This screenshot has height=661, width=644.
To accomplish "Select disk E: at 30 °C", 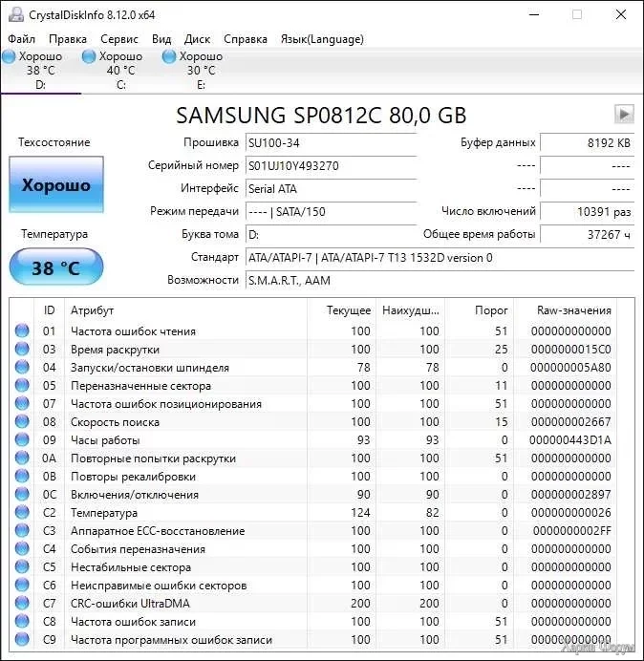I will coord(201,70).
